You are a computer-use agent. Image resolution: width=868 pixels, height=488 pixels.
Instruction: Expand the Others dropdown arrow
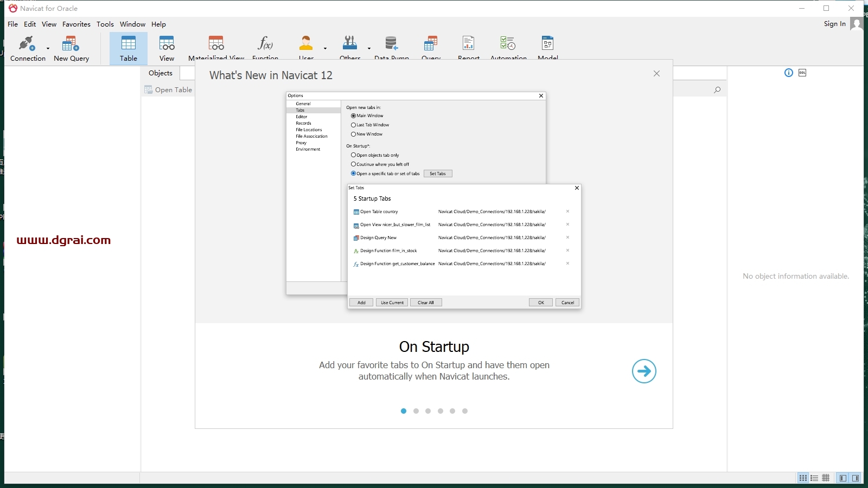pyautogui.click(x=369, y=48)
